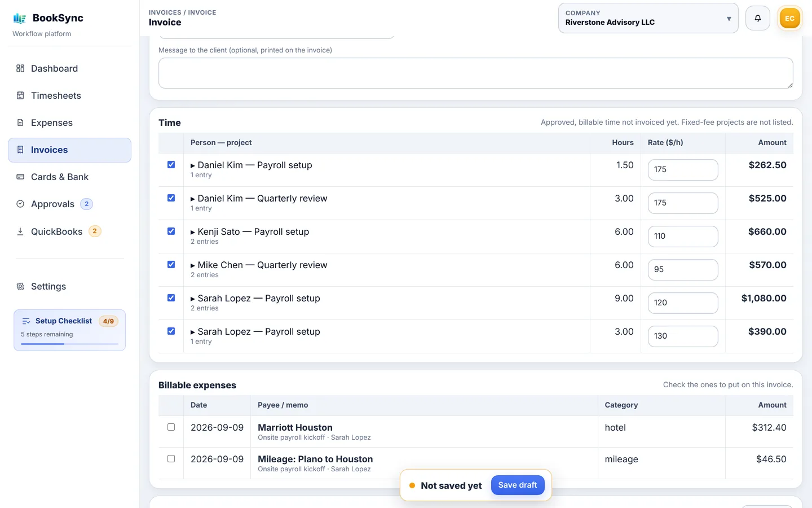The image size is (812, 508).
Task: Click the BookSync logo icon
Action: [20, 18]
